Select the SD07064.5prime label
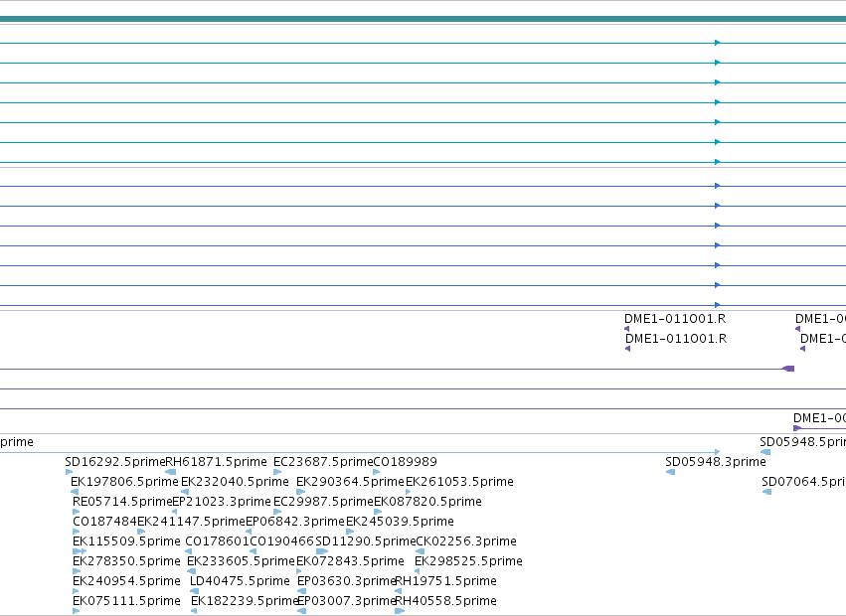 [x=804, y=482]
